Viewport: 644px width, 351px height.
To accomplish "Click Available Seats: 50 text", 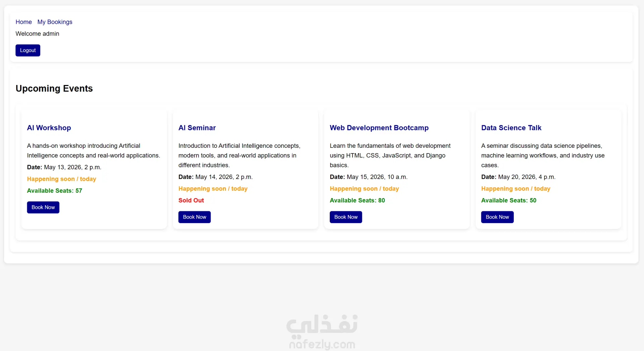I will [x=508, y=200].
